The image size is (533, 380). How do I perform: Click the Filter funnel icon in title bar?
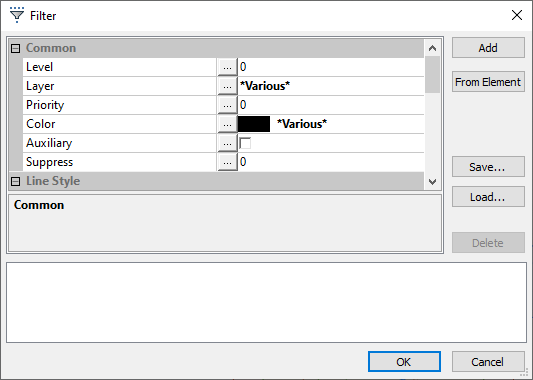17,15
